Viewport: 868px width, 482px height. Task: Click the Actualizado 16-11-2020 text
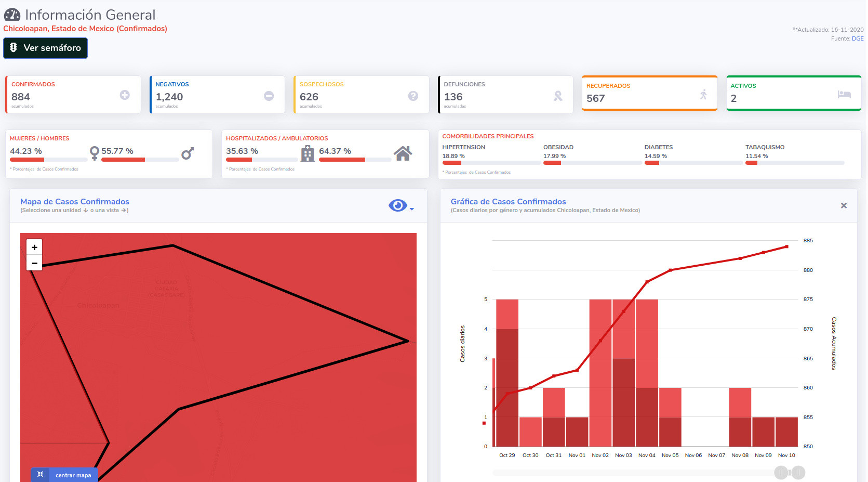pos(828,30)
